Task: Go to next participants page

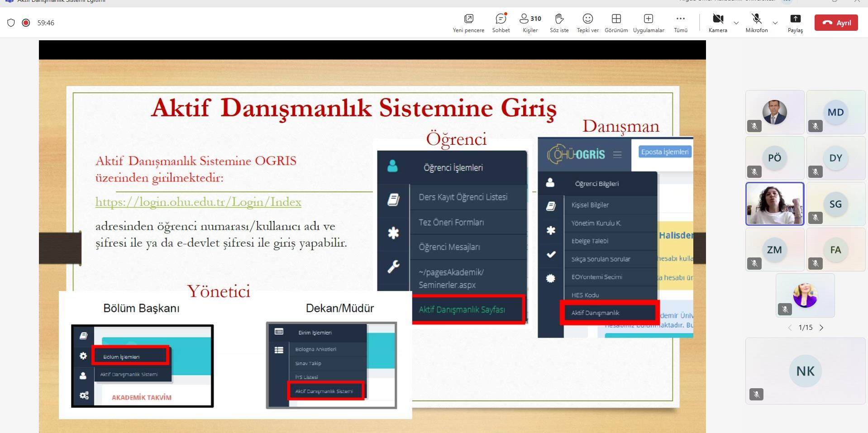Action: 821,328
